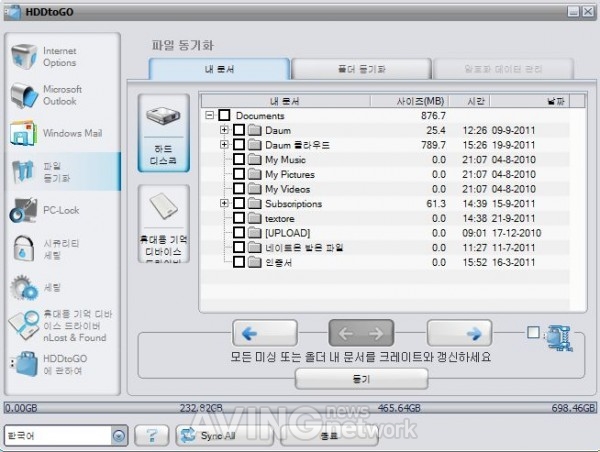The width and height of the screenshot is (600, 452).
Task: Check the Documents root checkbox
Action: point(224,115)
